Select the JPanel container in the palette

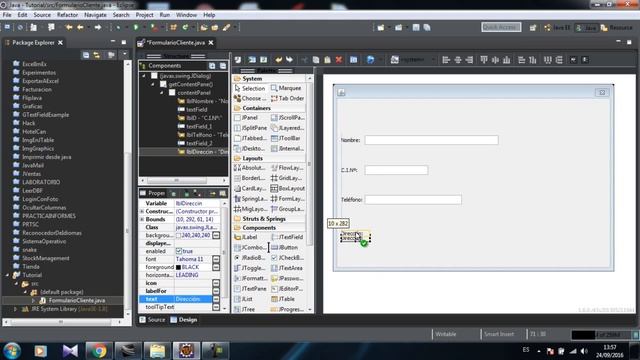tap(246, 118)
